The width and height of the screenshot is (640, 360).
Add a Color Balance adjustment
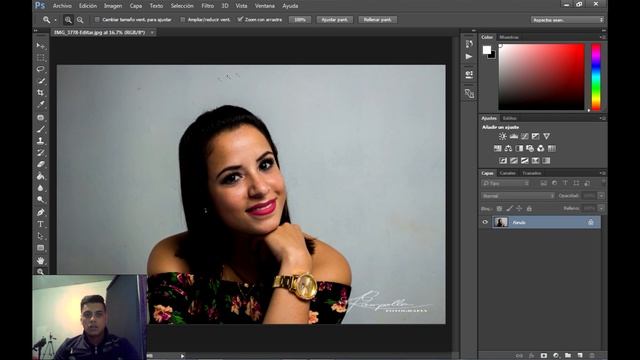(508, 149)
